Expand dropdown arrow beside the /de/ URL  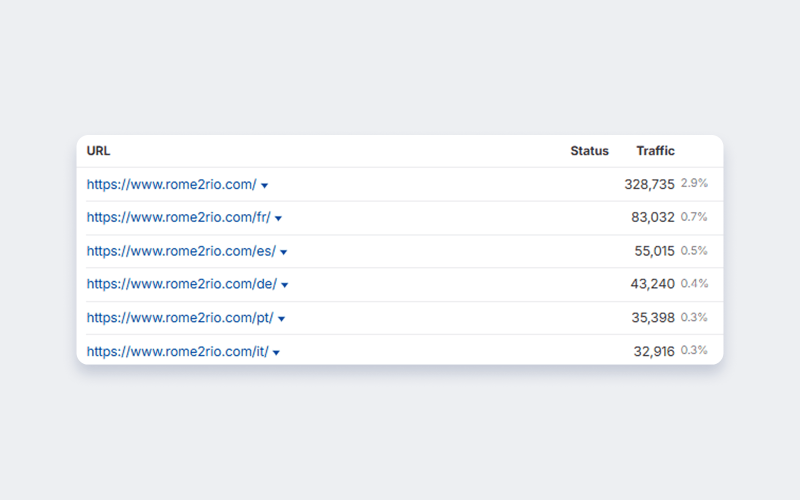coord(285,286)
